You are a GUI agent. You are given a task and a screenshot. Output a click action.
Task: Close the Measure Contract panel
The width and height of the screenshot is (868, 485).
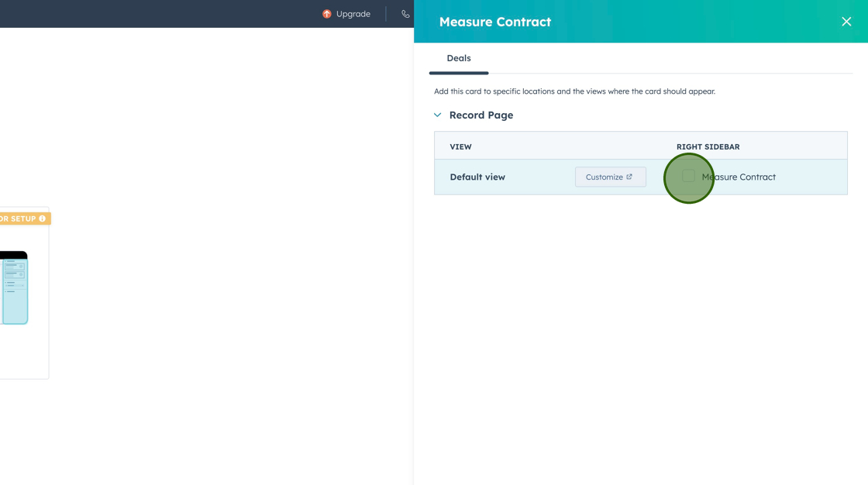[x=846, y=22]
